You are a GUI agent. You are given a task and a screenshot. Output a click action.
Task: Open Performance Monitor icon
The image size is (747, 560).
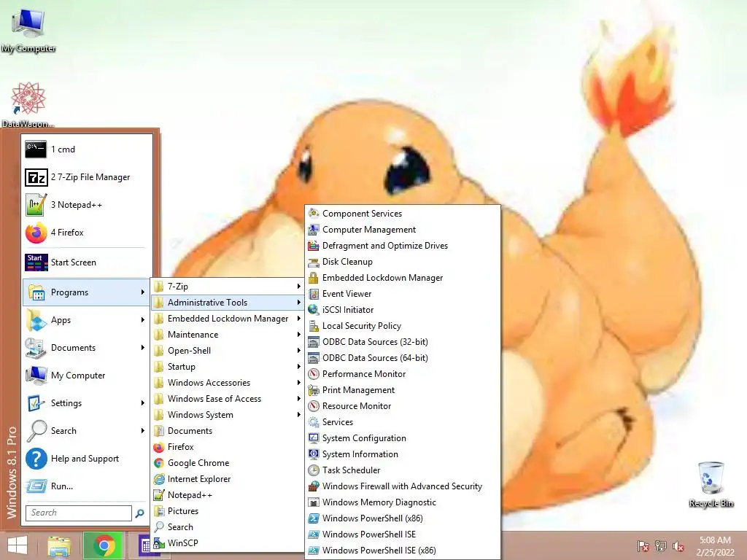(313, 374)
